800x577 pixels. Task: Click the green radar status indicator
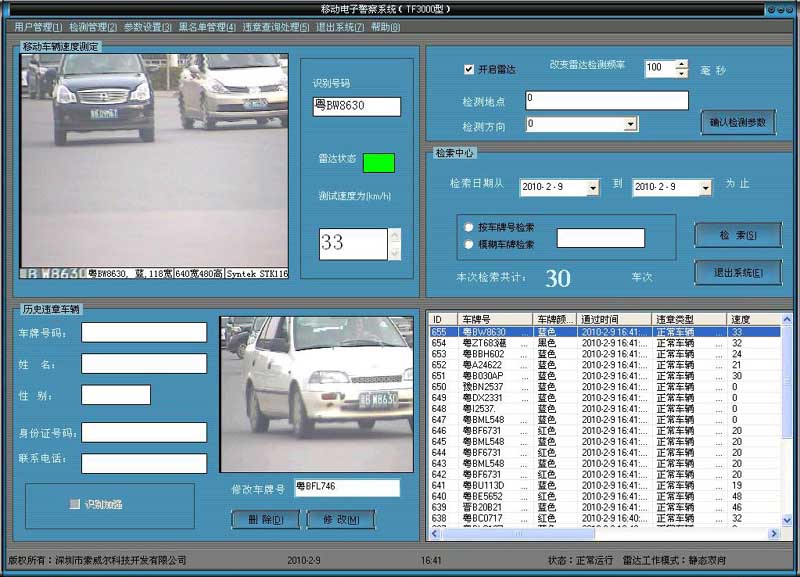click(378, 162)
